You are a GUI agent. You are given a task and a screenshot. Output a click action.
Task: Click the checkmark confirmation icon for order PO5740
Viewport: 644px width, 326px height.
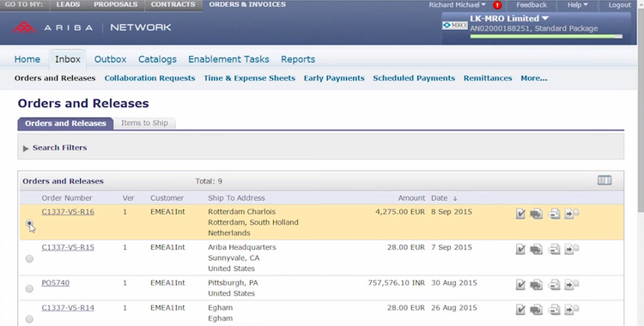pos(520,285)
